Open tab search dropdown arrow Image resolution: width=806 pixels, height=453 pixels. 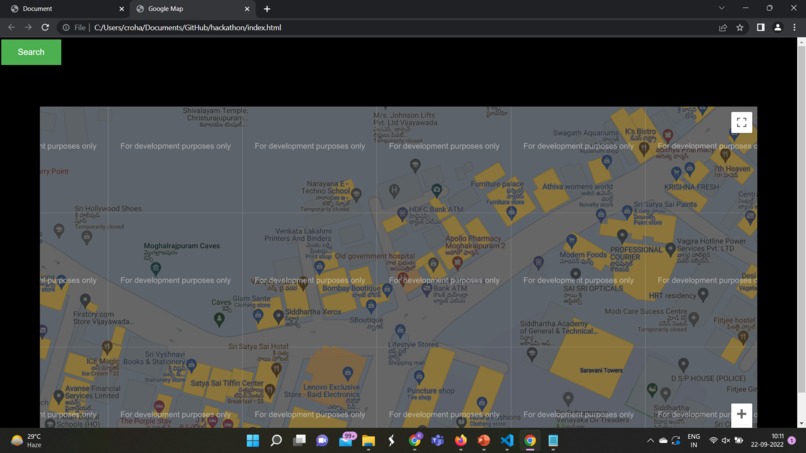(x=722, y=8)
